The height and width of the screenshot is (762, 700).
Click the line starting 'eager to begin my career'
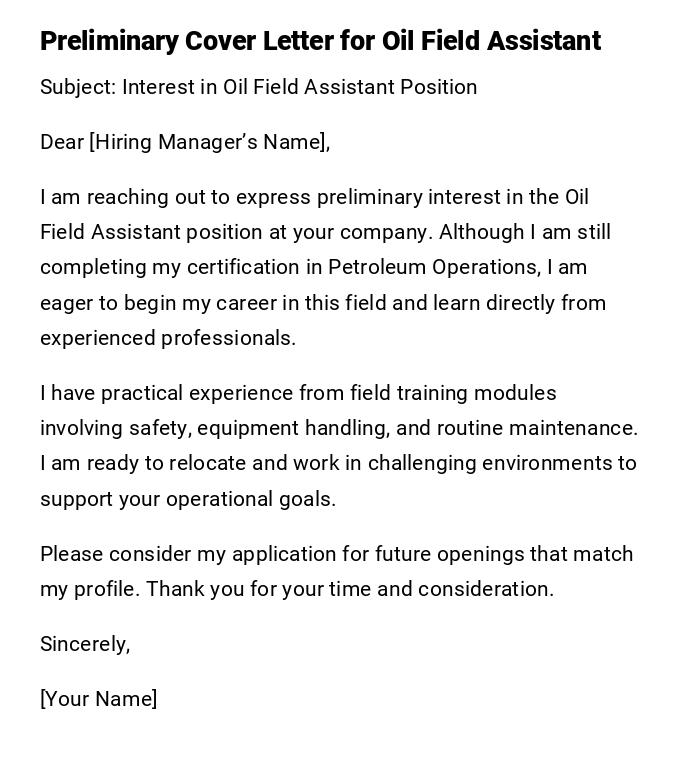pos(323,303)
